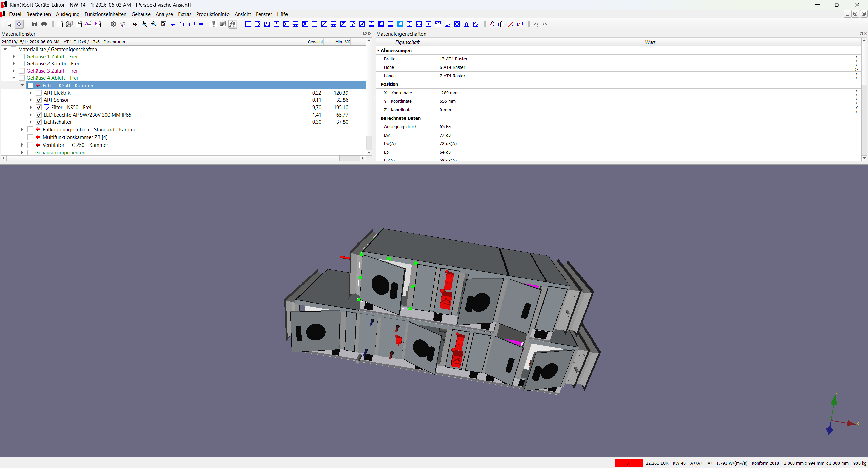868x468 pixels.
Task: Click the red crossed-out cube icon
Action: click(511, 24)
